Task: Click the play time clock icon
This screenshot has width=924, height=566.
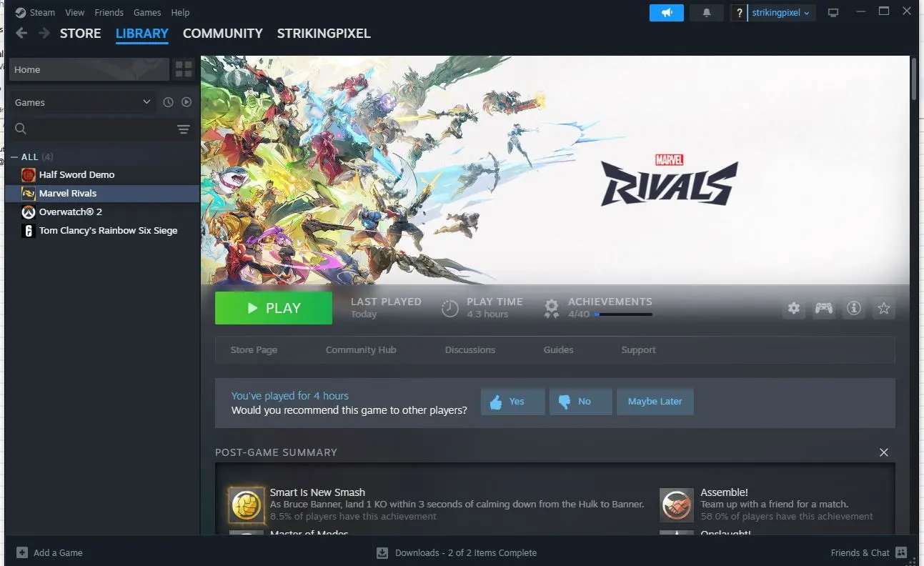Action: pos(449,308)
